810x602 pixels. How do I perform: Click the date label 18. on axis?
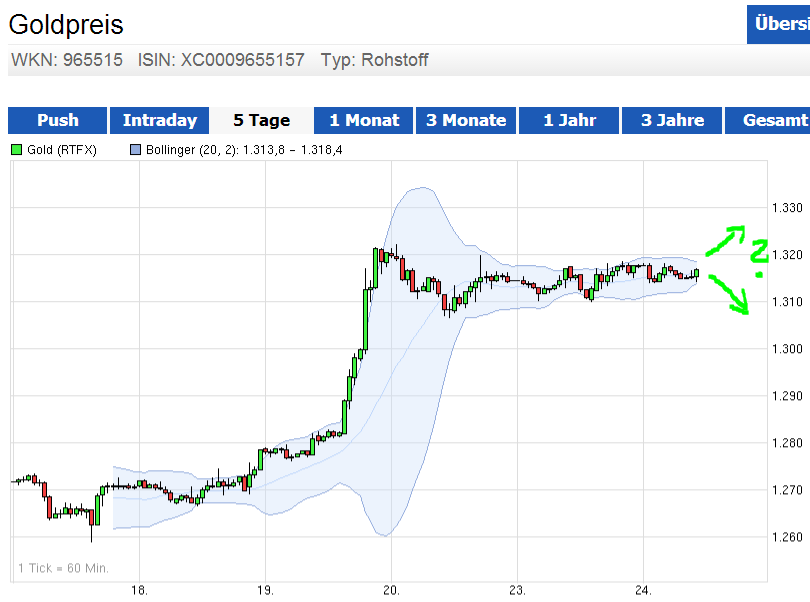pos(139,590)
